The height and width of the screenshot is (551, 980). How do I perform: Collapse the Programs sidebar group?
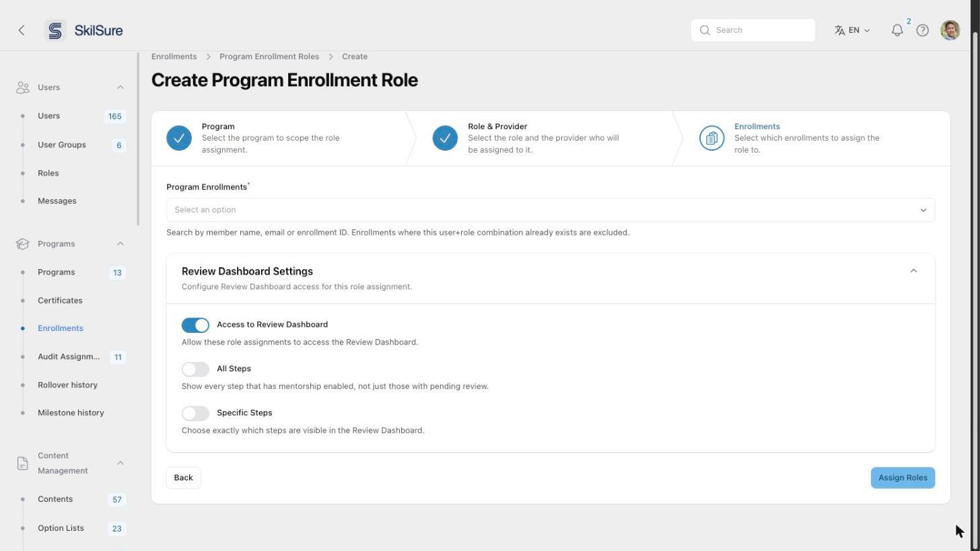click(120, 244)
